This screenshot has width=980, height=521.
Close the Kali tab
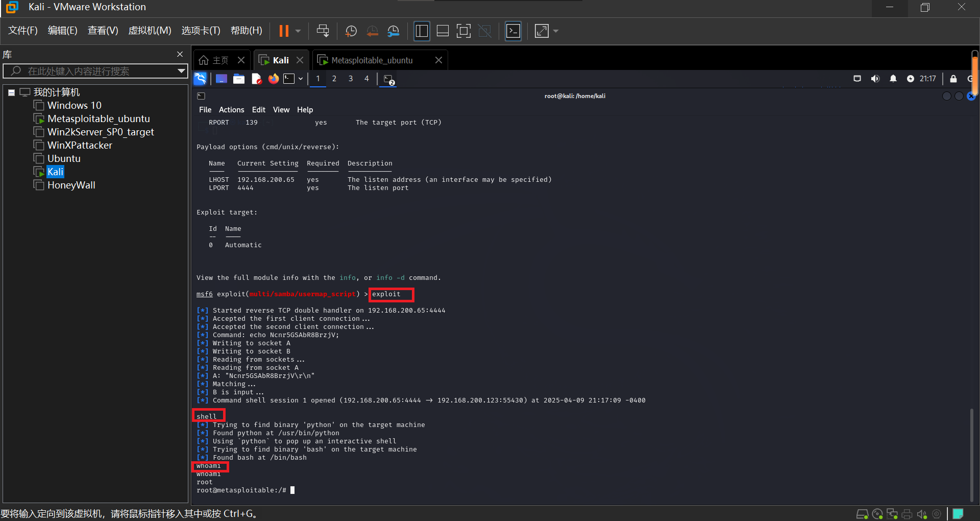(x=300, y=60)
